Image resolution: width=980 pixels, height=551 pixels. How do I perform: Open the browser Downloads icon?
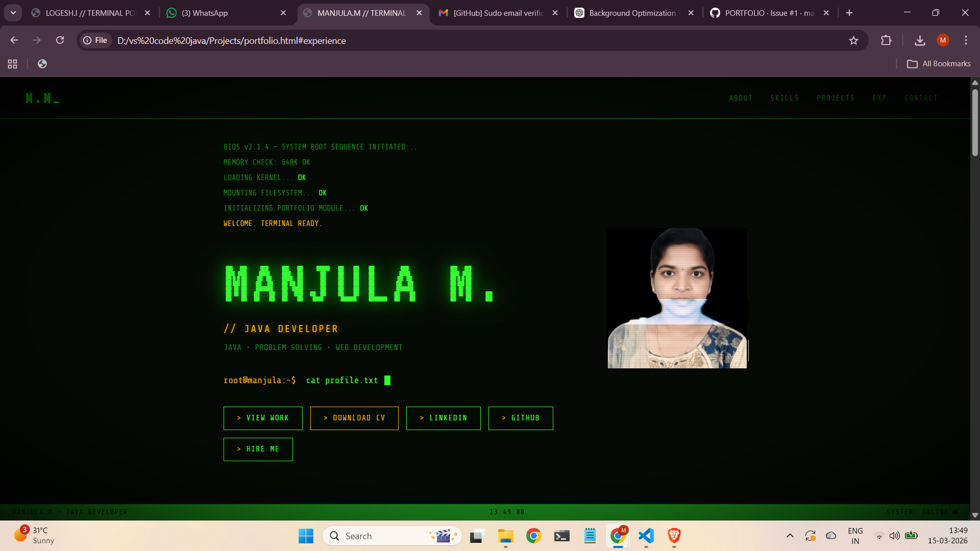[x=920, y=40]
